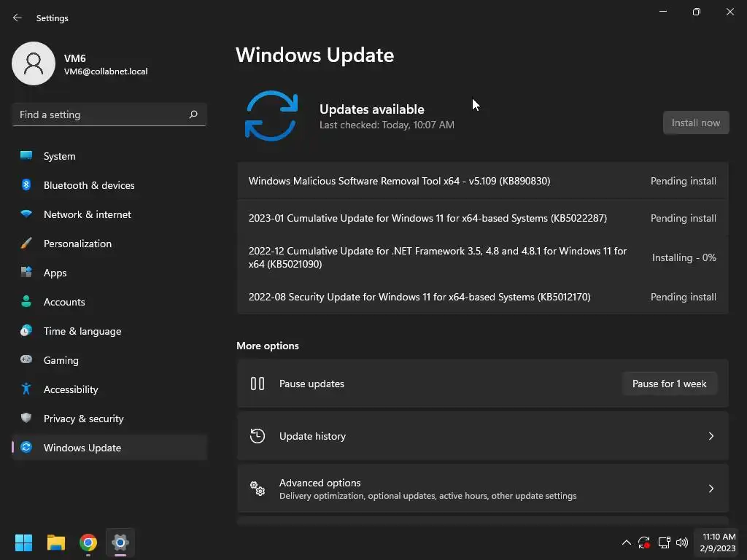The height and width of the screenshot is (560, 747).
Task: Click Last checked: Today, 10:07 AM text
Action: click(387, 125)
